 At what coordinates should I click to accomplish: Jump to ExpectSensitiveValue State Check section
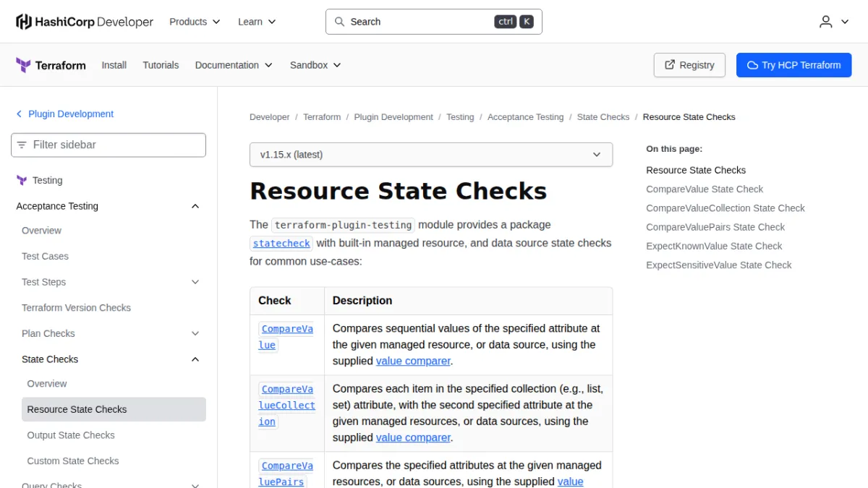click(719, 265)
